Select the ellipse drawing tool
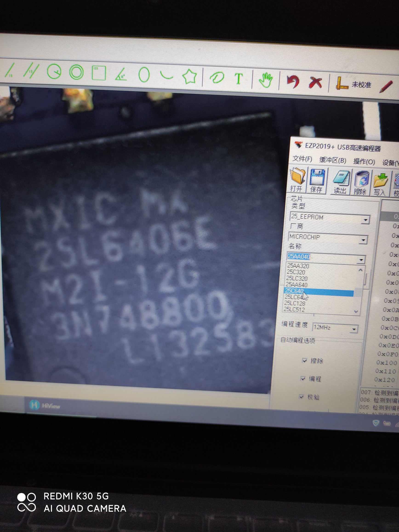Image resolution: width=399 pixels, height=532 pixels. [144, 75]
